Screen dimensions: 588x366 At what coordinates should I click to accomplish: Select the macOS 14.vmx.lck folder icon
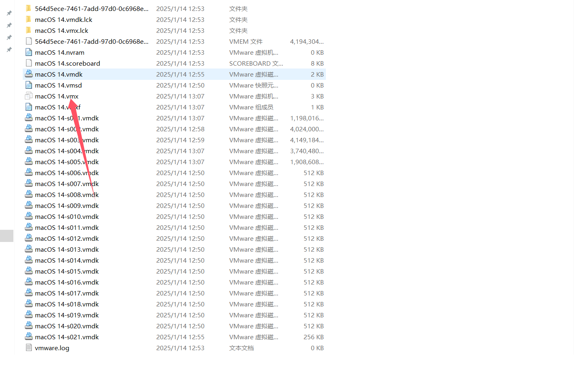[28, 30]
